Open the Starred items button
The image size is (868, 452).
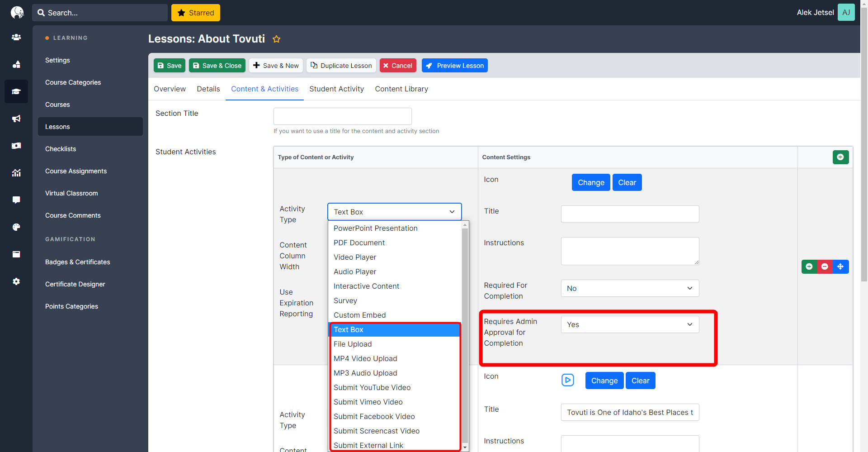point(196,13)
